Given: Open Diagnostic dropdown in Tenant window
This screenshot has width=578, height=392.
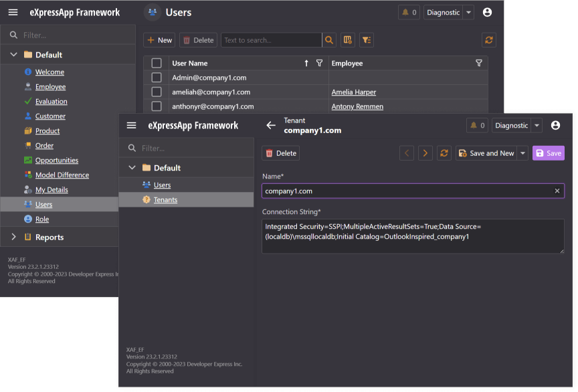Looking at the screenshot, I should (537, 125).
